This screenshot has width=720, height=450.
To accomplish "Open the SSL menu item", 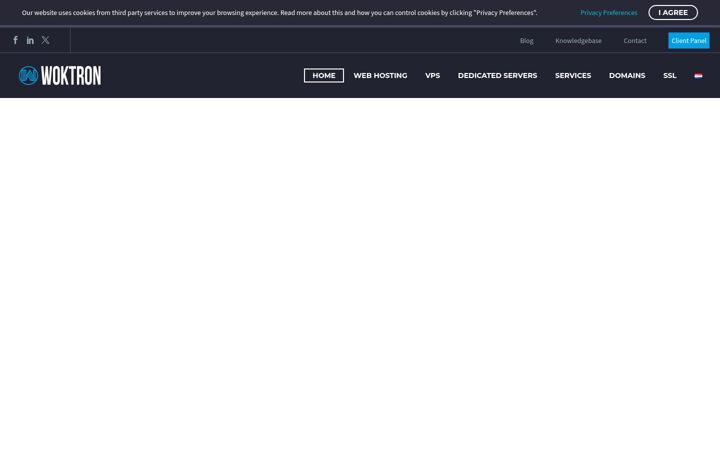I will tap(669, 75).
